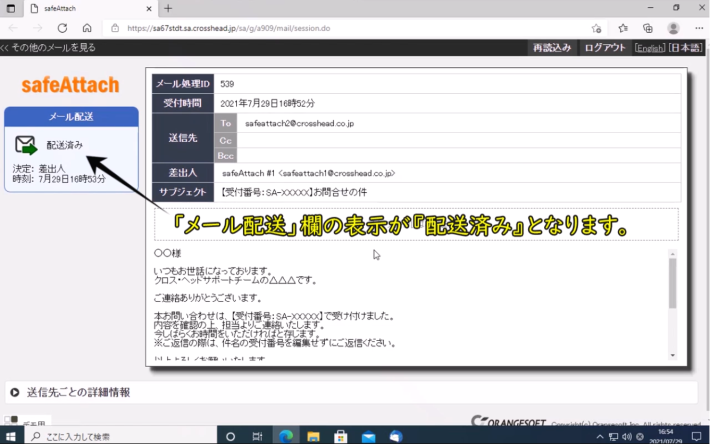The height and width of the screenshot is (445, 710).
Task: Go back via その他のメールを見る link
Action: pos(48,48)
